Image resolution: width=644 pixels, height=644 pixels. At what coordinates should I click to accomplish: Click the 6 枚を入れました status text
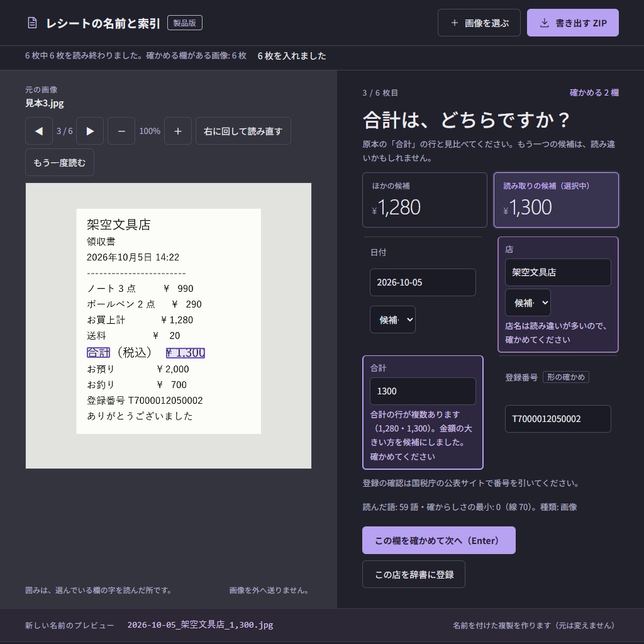pyautogui.click(x=292, y=56)
